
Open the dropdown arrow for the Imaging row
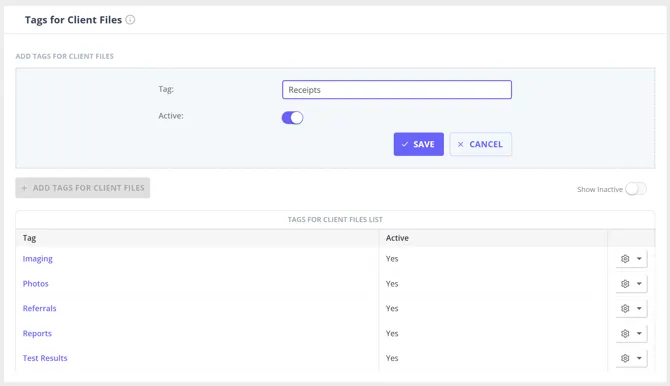click(x=639, y=259)
